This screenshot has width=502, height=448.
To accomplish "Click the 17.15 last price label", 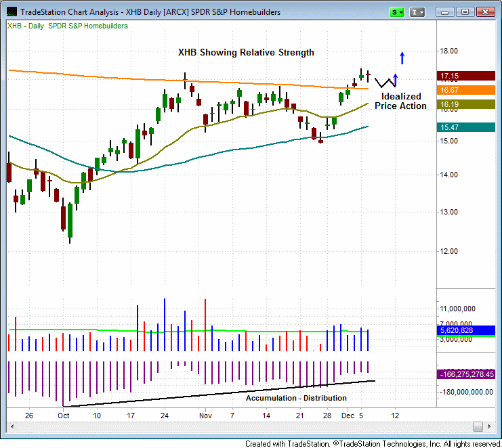I will point(466,76).
